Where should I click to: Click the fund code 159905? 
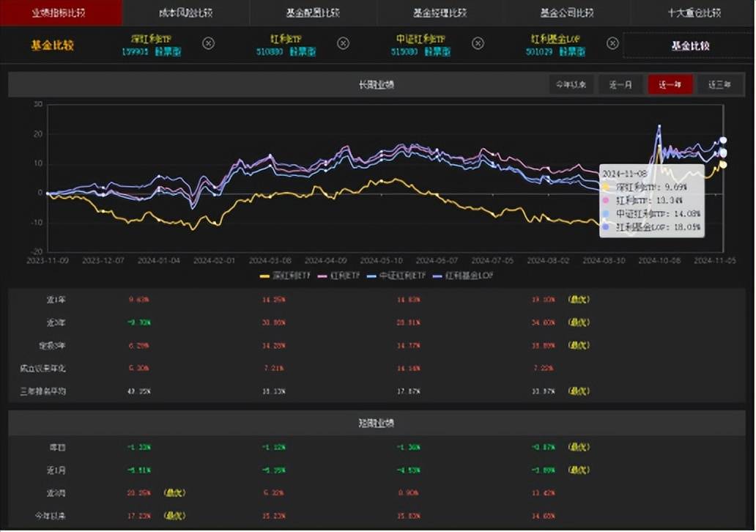pyautogui.click(x=135, y=51)
